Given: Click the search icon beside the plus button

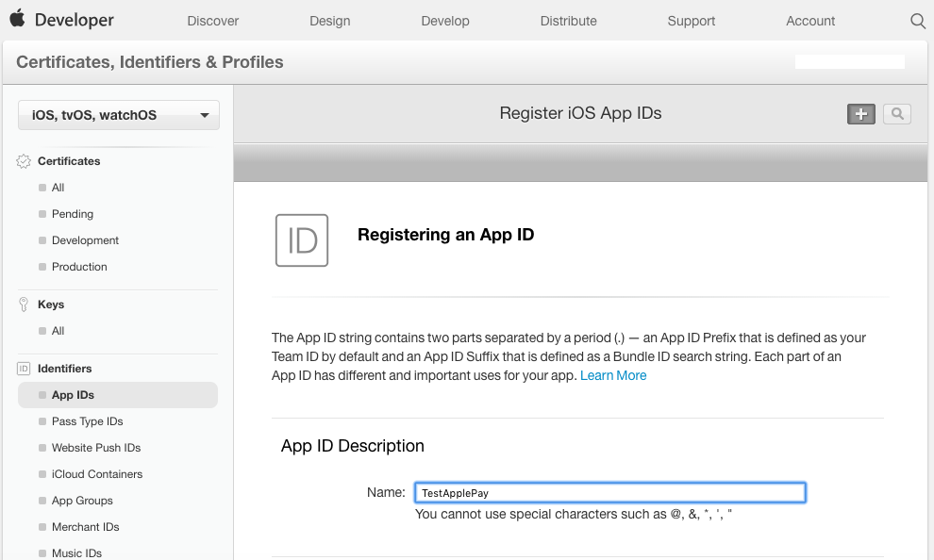Looking at the screenshot, I should pyautogui.click(x=897, y=114).
